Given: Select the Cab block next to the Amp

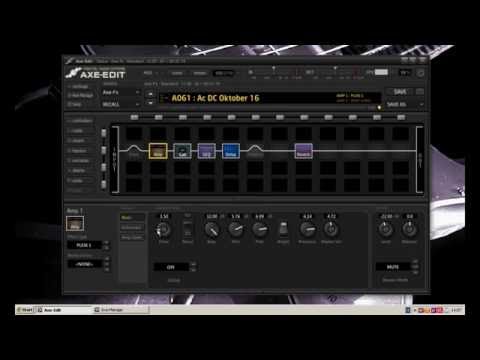Looking at the screenshot, I should tap(182, 151).
